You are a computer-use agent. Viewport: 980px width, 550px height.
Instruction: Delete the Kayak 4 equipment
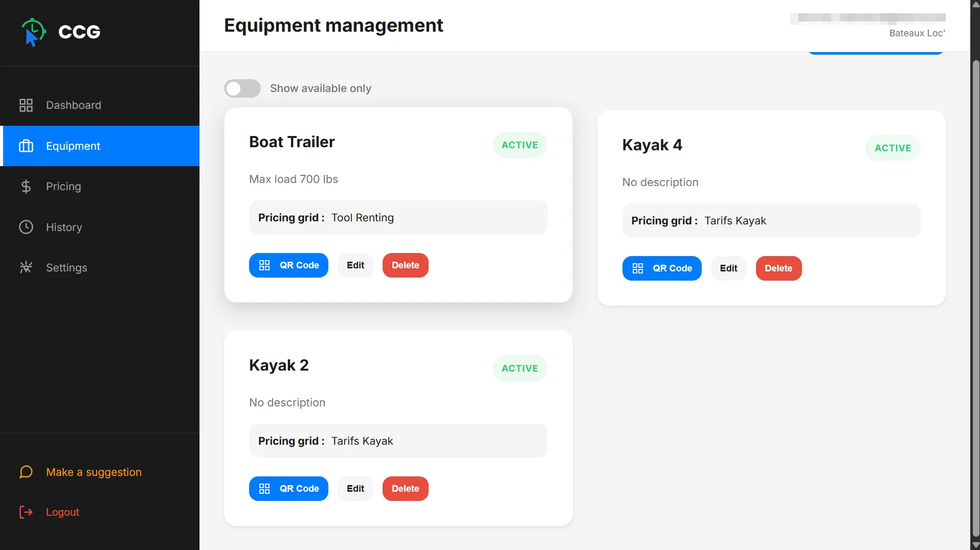coord(778,268)
